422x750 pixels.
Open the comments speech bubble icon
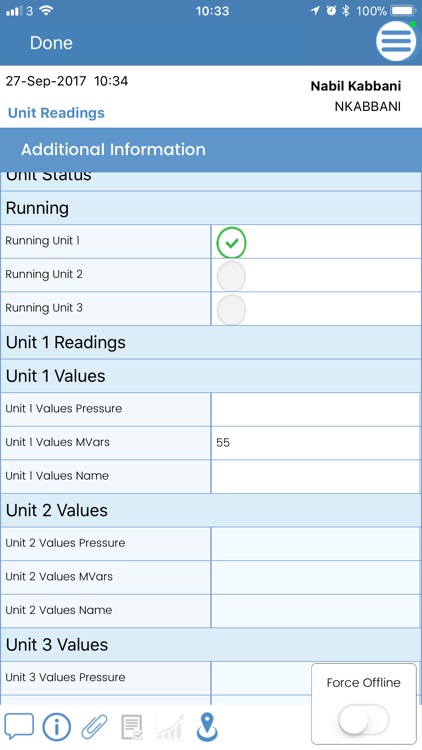coord(19,726)
